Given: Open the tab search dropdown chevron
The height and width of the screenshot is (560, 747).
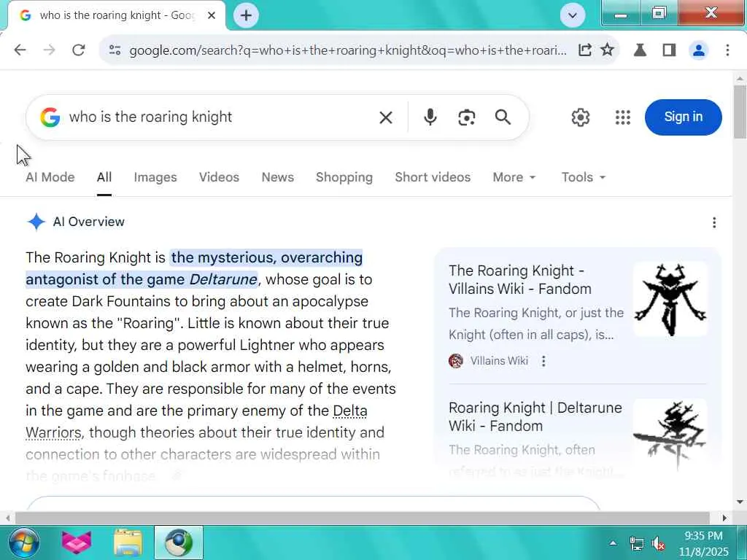Looking at the screenshot, I should tap(573, 15).
